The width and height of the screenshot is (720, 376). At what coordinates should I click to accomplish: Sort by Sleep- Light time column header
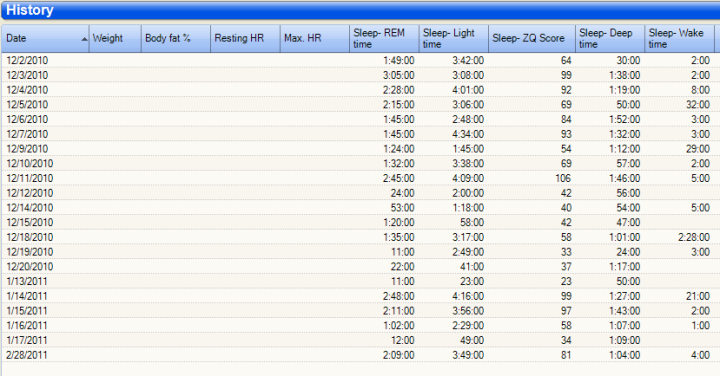[454, 39]
